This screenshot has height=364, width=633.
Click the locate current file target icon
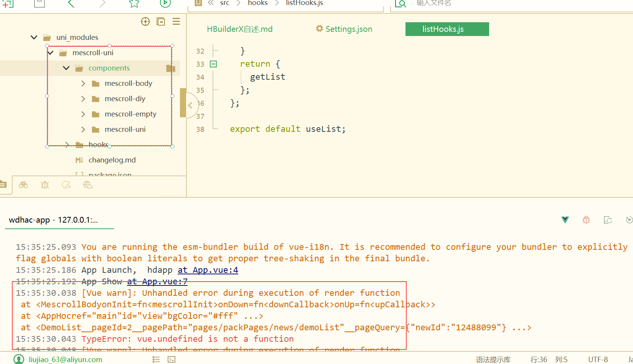click(145, 21)
